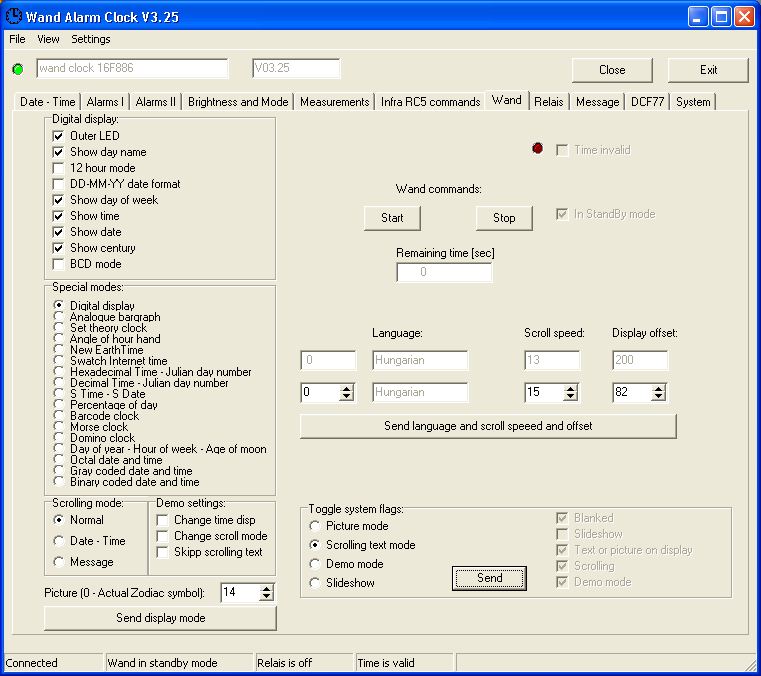Screen dimensions: 761x676
Task: Open the Settings menu
Action: [x=91, y=39]
